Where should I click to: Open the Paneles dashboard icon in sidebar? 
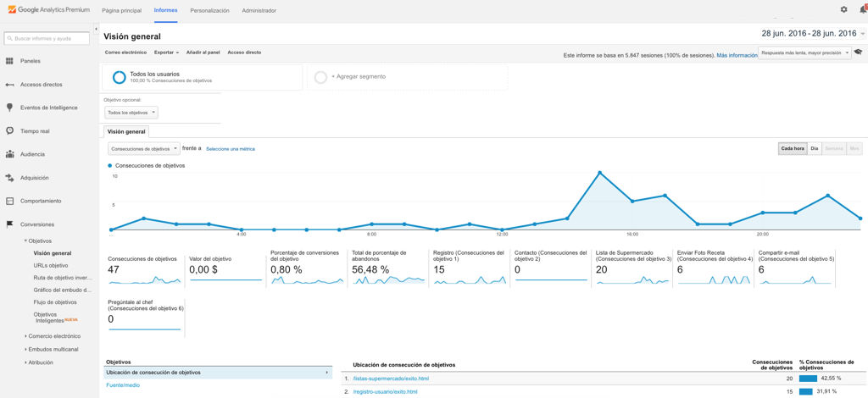[x=9, y=61]
